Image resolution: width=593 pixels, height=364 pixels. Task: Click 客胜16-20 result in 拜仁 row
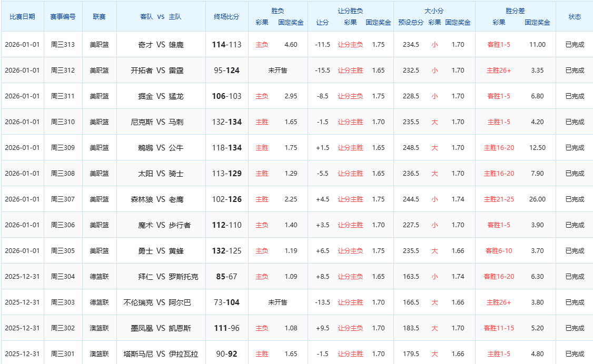click(x=499, y=277)
